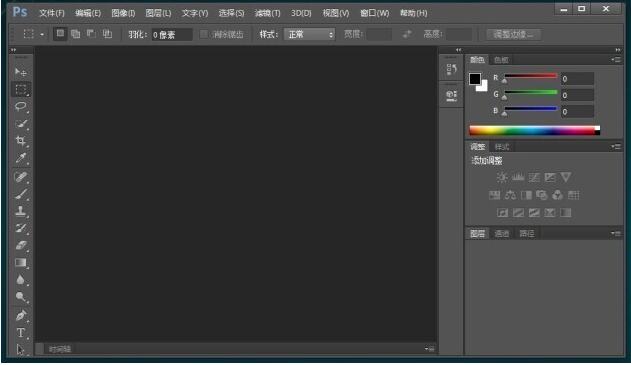
Task: Click the red R slider track
Action: coord(530,76)
